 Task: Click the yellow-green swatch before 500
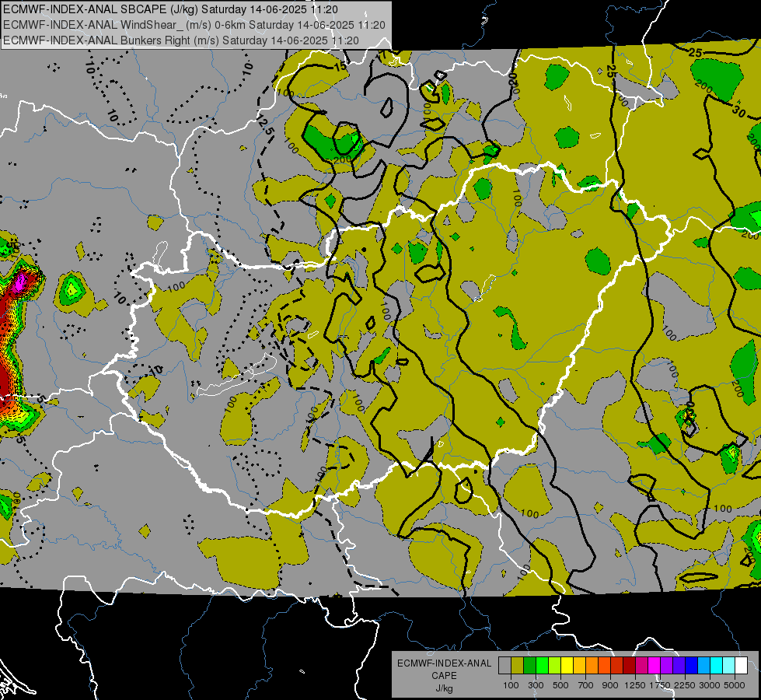554,666
